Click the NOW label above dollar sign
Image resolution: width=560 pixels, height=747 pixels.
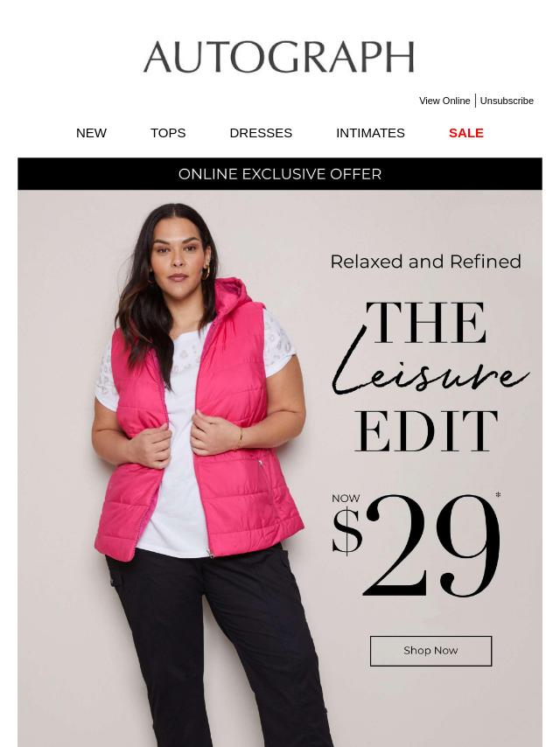coord(346,499)
